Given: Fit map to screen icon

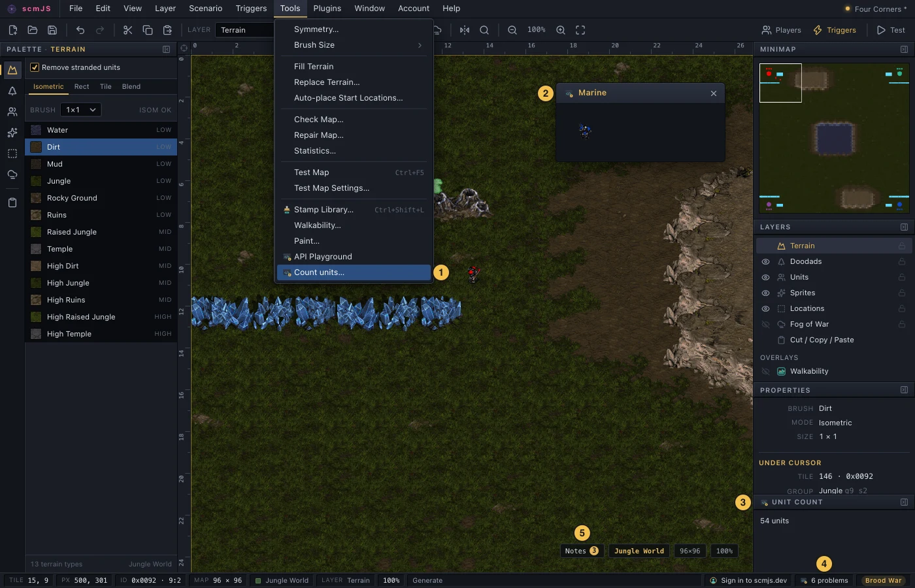Looking at the screenshot, I should point(580,30).
